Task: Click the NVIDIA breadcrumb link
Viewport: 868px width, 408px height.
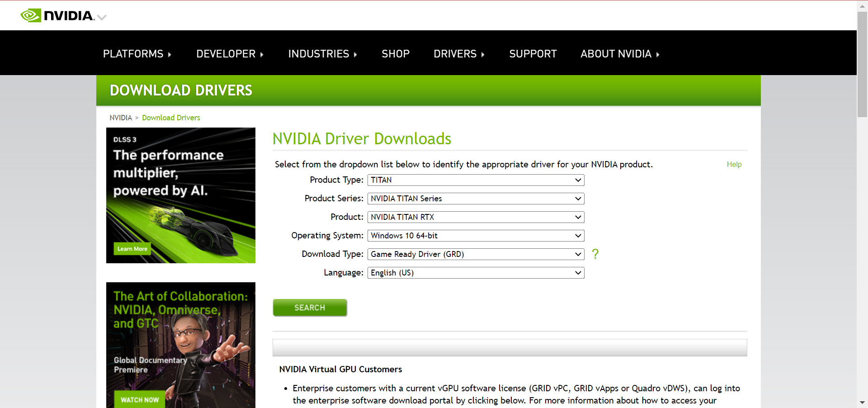Action: tap(121, 118)
